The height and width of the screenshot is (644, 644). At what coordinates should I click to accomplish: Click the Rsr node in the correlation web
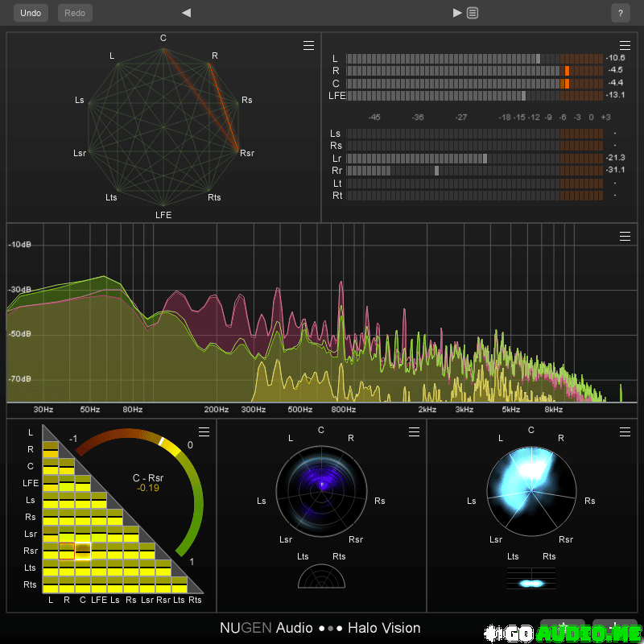237,150
